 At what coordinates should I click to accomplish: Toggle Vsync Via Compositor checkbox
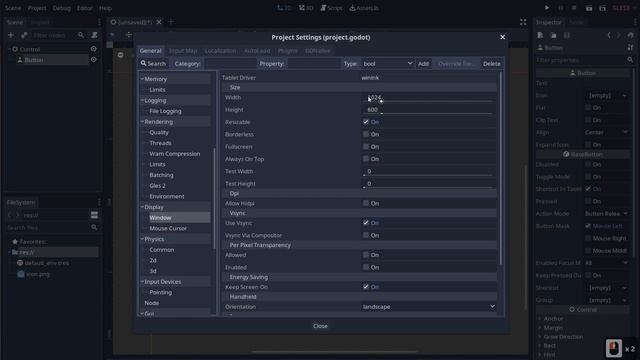(366, 235)
